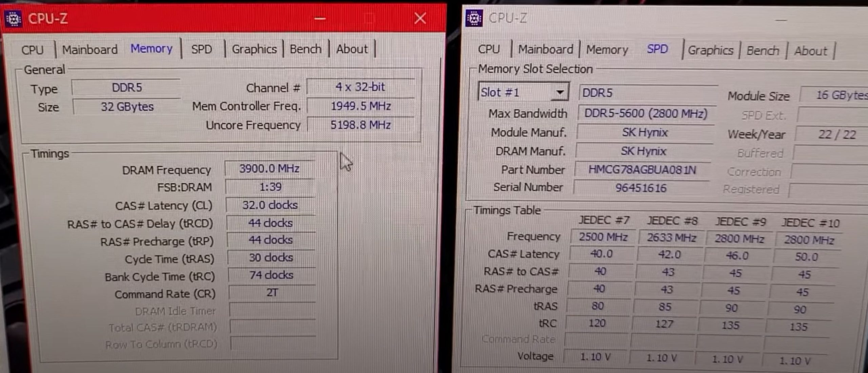Select the Memory tab in the left window
868x373 pixels.
[x=152, y=48]
